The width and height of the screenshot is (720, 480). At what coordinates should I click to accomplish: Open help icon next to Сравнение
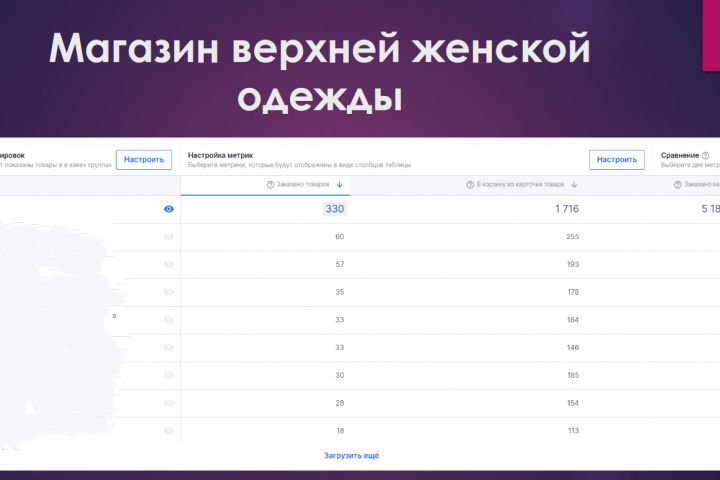[x=705, y=156]
